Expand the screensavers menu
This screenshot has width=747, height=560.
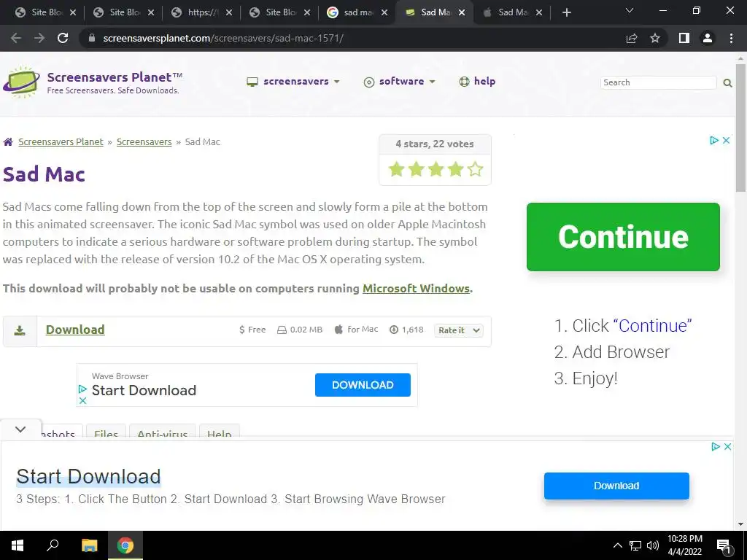[x=293, y=82]
